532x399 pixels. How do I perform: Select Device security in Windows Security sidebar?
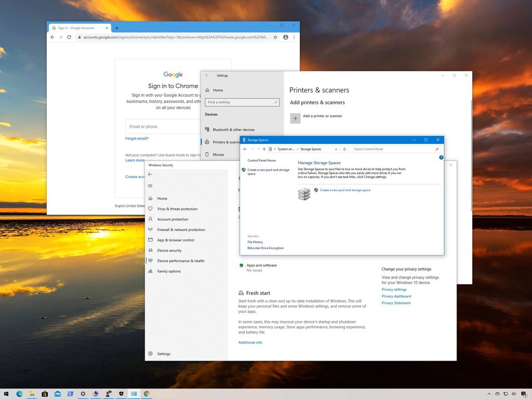click(170, 250)
